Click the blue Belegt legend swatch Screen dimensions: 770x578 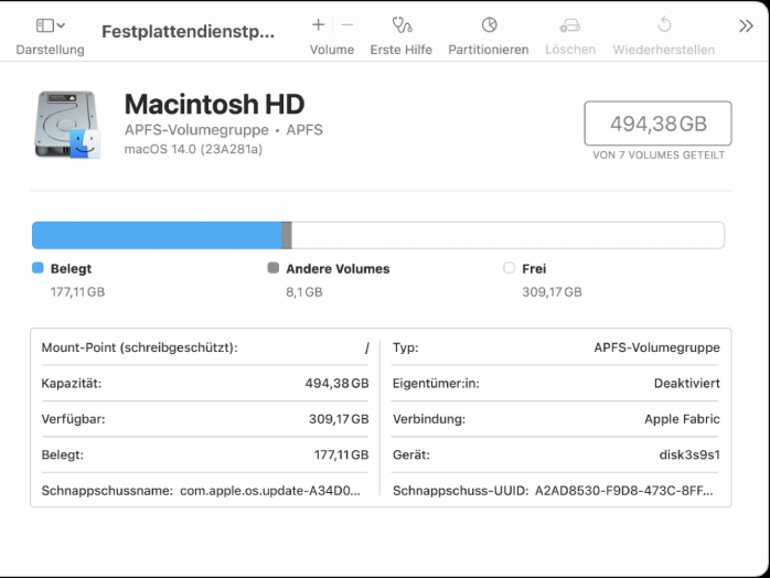click(38, 268)
